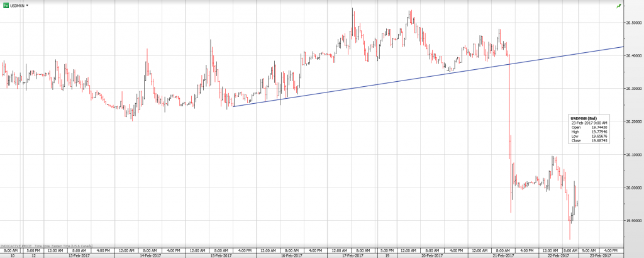Click the 20.20000 price axis label

tap(633, 121)
